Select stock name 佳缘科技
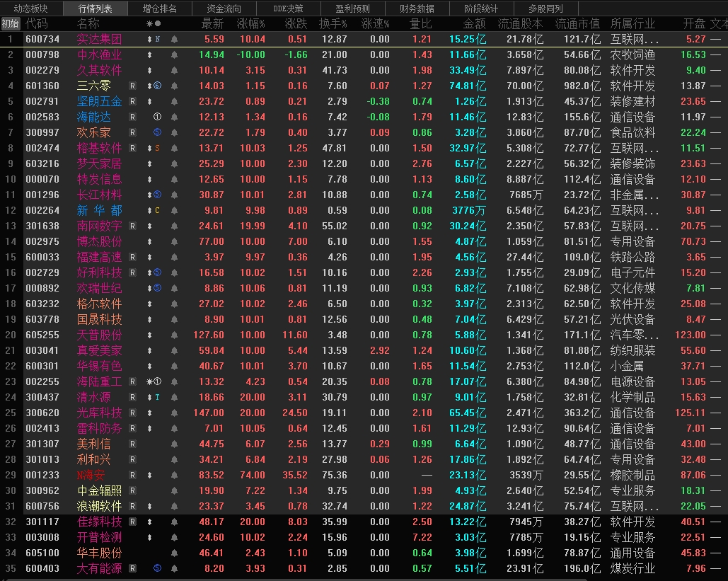The image size is (728, 581). (x=99, y=522)
